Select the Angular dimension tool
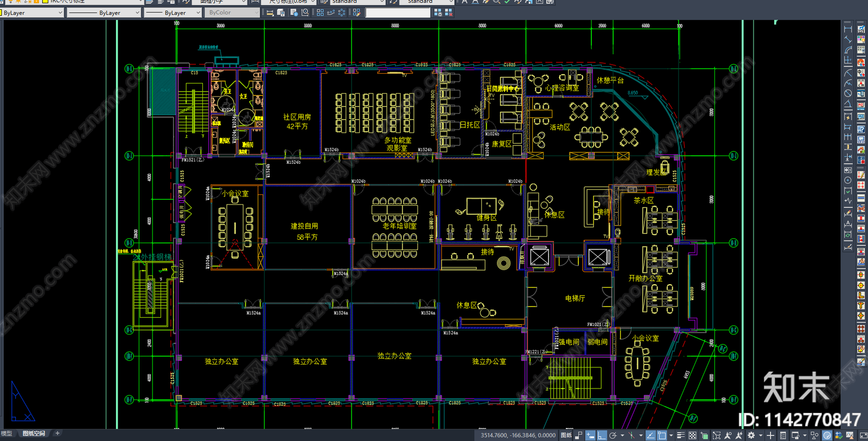This screenshot has width=868, height=441. [848, 103]
